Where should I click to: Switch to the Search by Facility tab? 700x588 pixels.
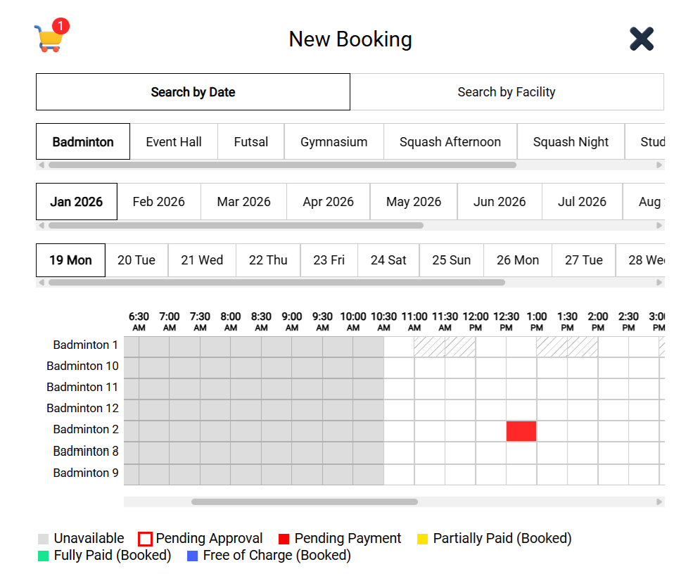coord(507,91)
